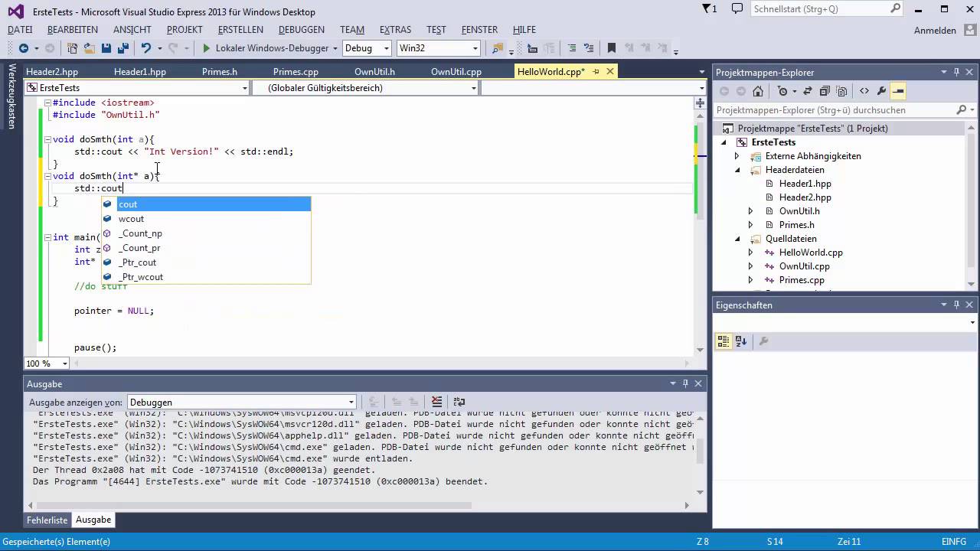Start the Lokaler Windows-Debugger
The height and width of the screenshot is (551, 980).
pos(265,48)
